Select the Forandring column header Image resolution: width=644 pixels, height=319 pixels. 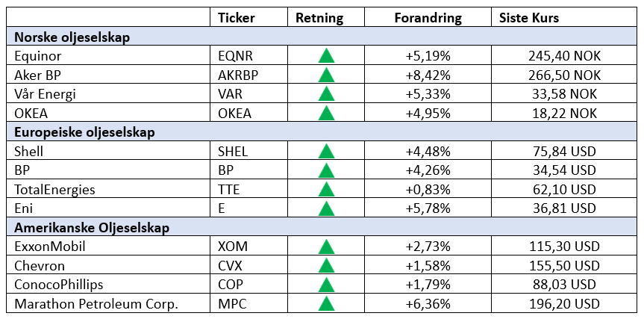428,18
